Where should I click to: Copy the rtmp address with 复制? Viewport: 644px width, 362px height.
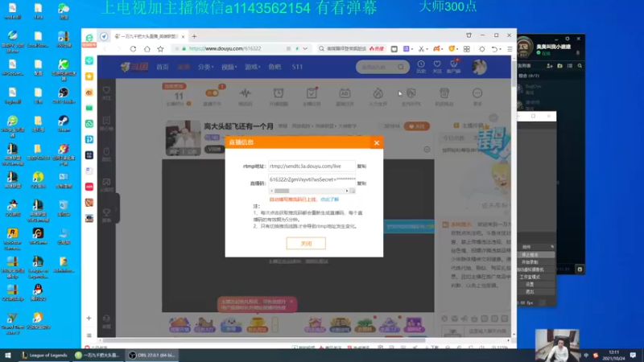point(361,167)
